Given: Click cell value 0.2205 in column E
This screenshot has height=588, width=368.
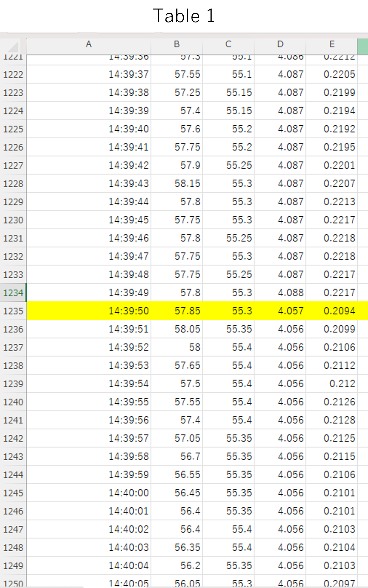Looking at the screenshot, I should click(332, 74).
